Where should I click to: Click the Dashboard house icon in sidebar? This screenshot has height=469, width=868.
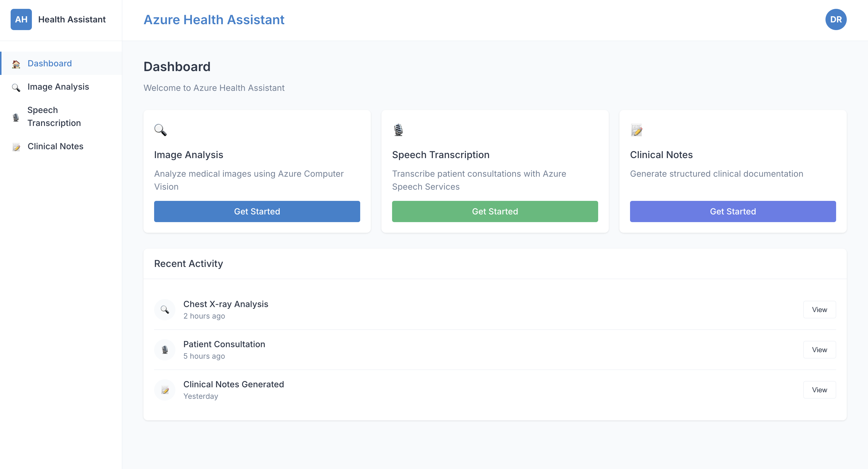[16, 64]
